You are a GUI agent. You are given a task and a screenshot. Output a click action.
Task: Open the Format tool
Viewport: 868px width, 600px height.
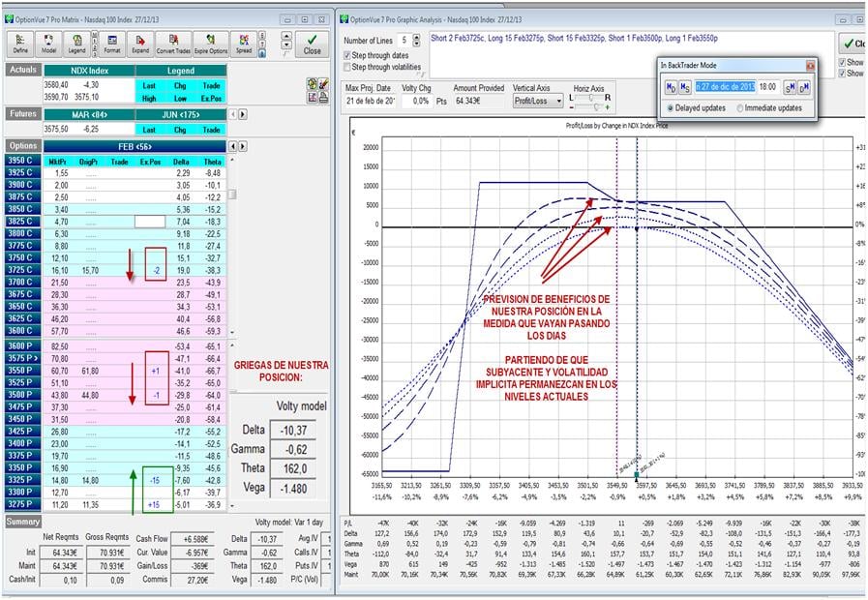112,44
